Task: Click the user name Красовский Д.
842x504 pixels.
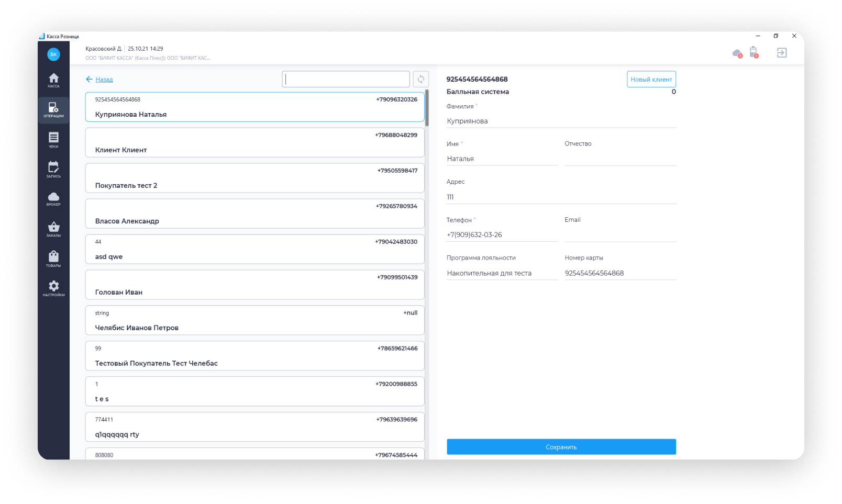Action: tap(104, 49)
